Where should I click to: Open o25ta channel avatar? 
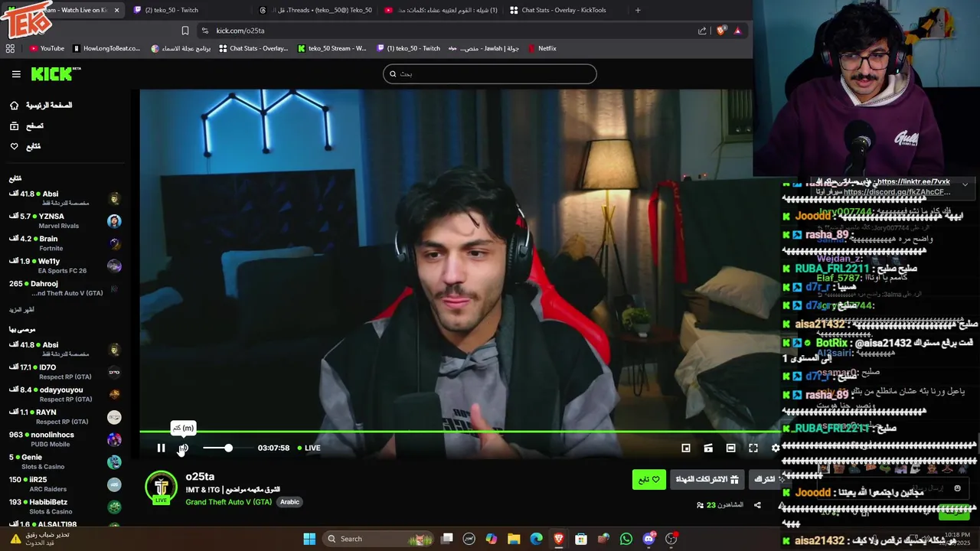(x=161, y=488)
